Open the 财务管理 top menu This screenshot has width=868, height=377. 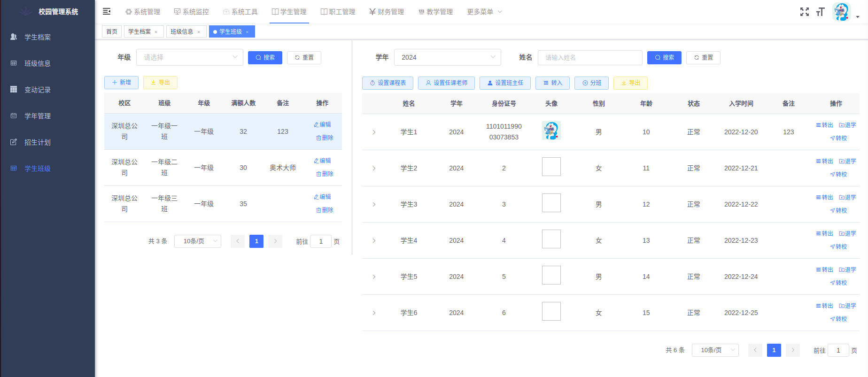pos(387,12)
